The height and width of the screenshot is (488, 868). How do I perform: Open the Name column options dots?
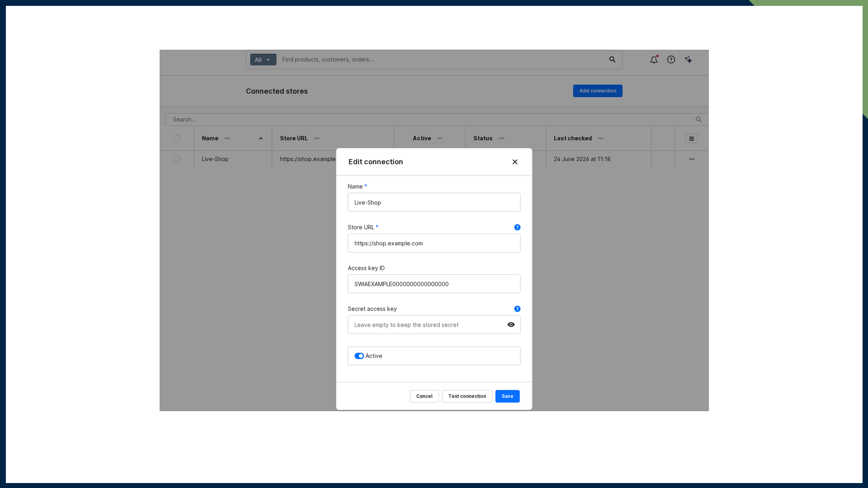227,138
